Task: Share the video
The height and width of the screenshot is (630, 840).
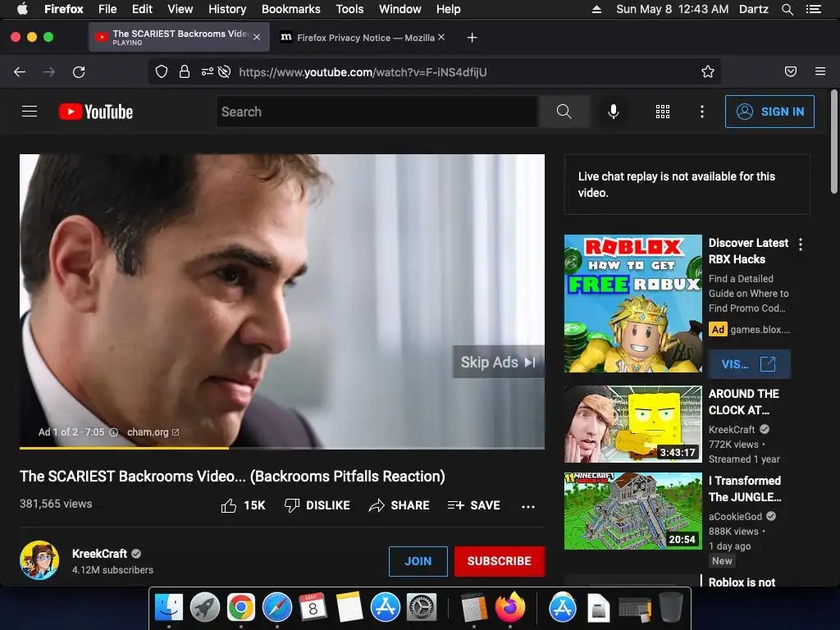Action: tap(399, 505)
